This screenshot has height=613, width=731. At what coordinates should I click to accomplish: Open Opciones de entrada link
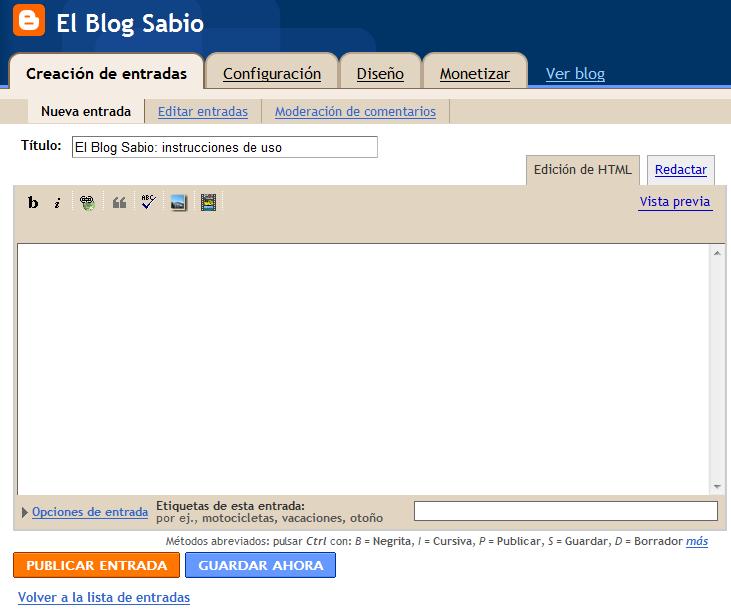pos(90,512)
